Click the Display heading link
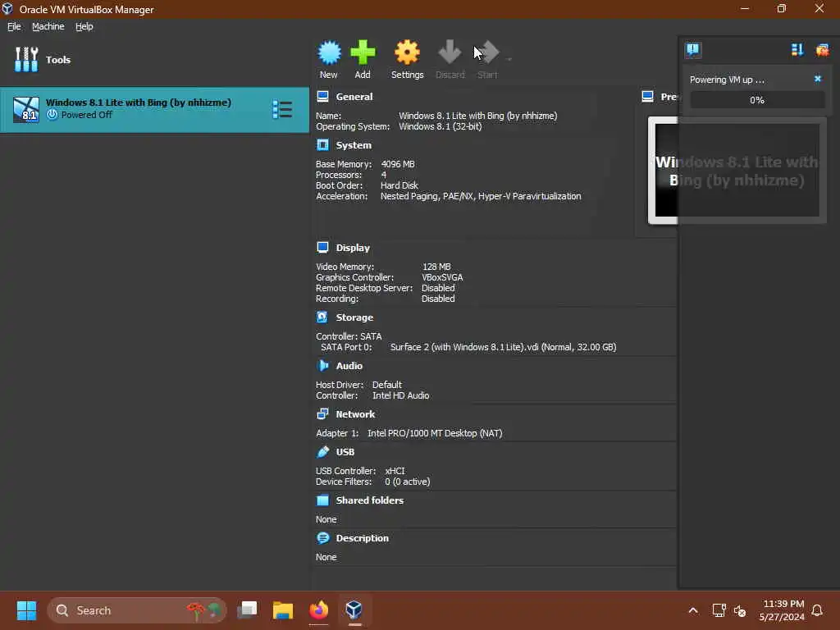Screen dimensions: 840x630 (353, 248)
